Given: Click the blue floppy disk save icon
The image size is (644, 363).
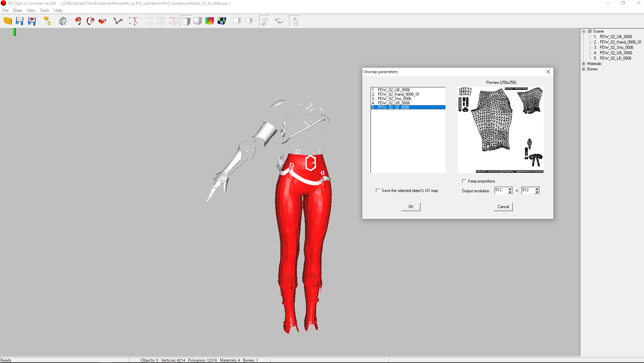Looking at the screenshot, I should click(x=20, y=21).
